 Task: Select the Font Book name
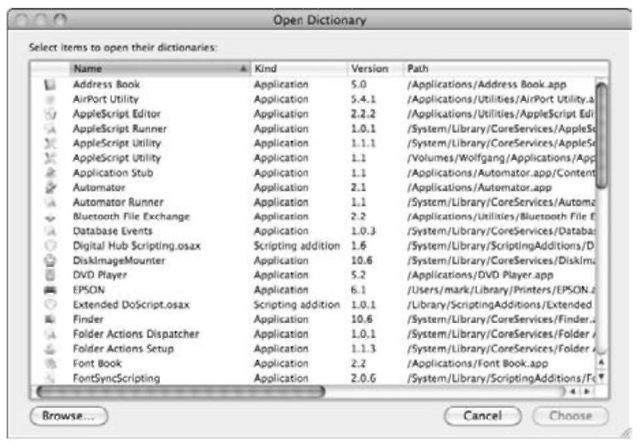point(97,363)
